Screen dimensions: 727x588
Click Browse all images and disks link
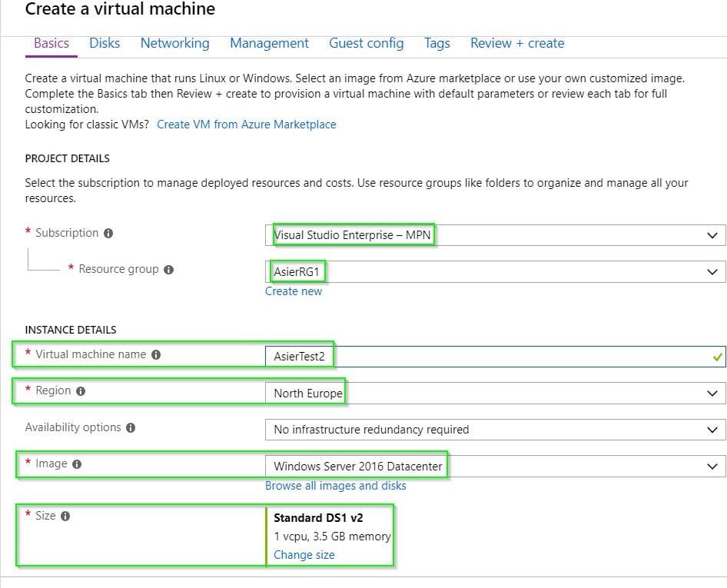click(x=336, y=486)
